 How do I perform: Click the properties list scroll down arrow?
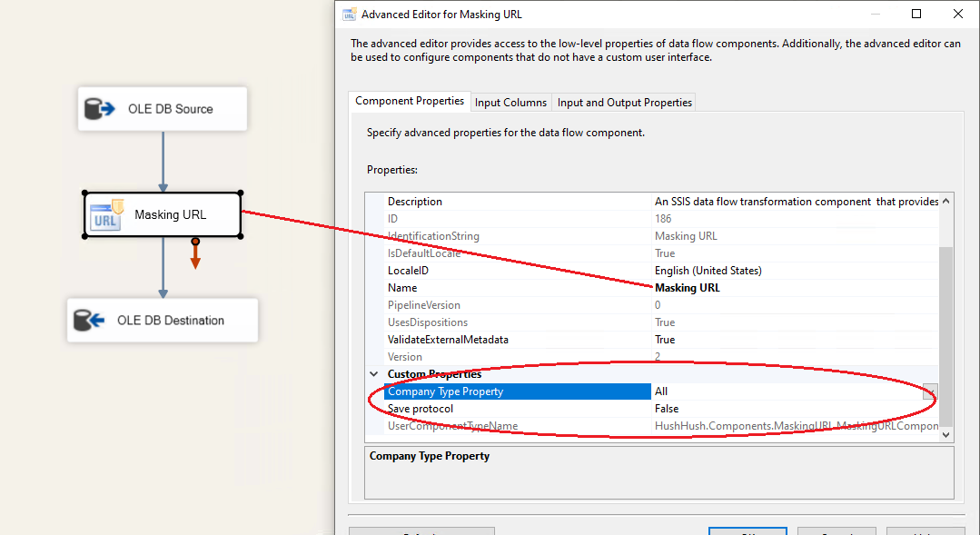[x=945, y=435]
